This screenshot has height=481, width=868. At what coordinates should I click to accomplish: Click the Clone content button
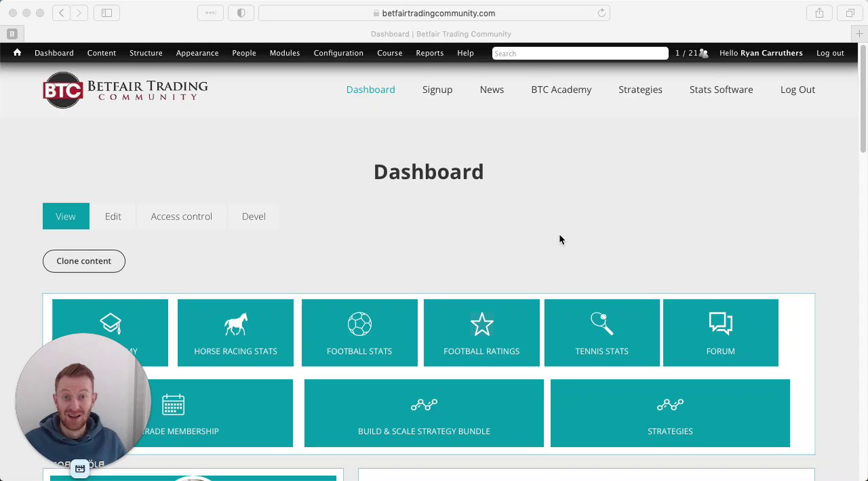point(84,261)
